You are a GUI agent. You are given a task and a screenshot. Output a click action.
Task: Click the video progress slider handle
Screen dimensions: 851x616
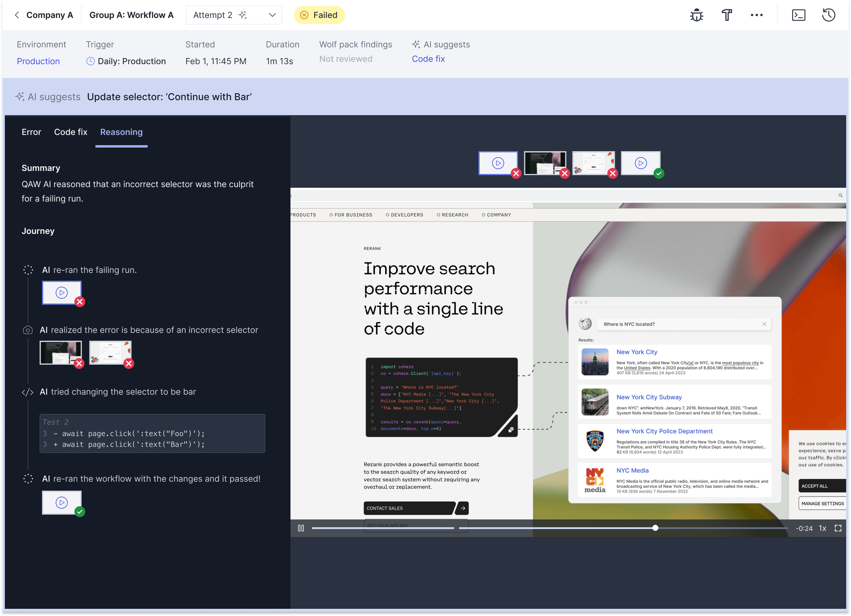coord(655,528)
